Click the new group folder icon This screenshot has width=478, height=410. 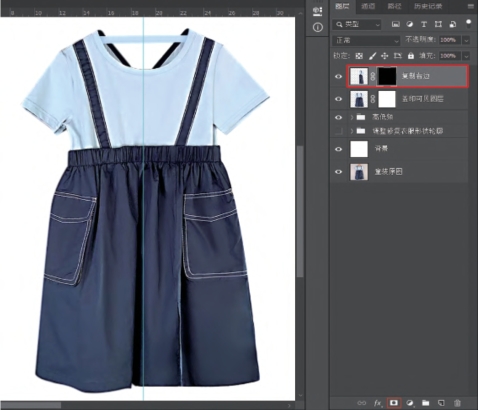coord(425,403)
